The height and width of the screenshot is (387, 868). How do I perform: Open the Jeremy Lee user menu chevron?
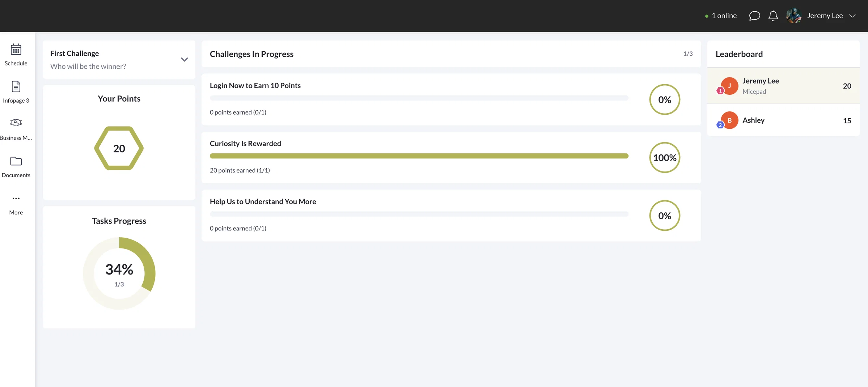pyautogui.click(x=852, y=16)
